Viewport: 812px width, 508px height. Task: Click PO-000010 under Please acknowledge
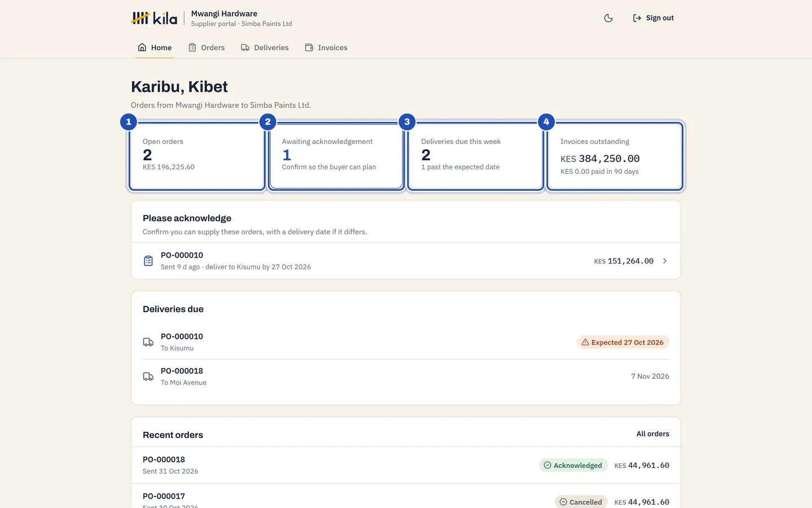(182, 255)
